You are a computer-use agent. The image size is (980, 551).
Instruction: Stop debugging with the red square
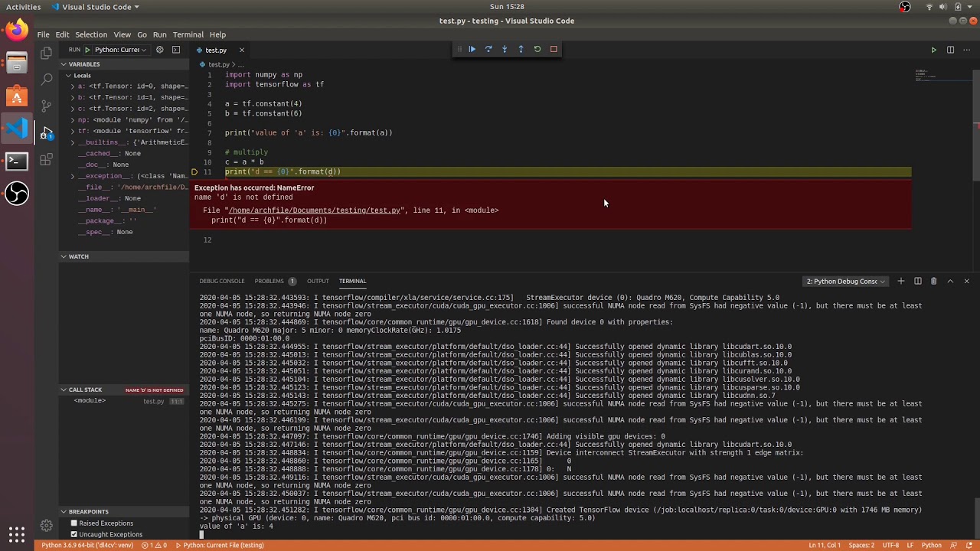point(554,49)
